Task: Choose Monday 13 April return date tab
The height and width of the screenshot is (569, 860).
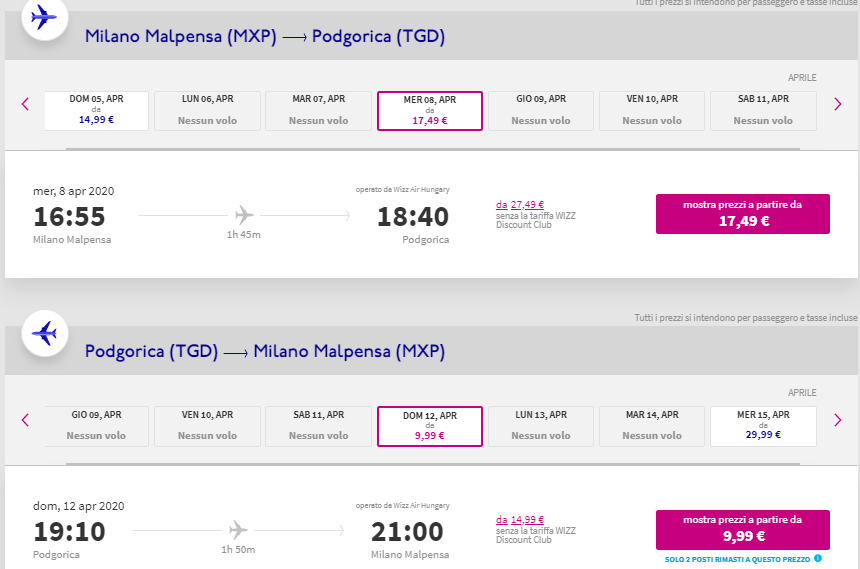Action: tap(541, 425)
